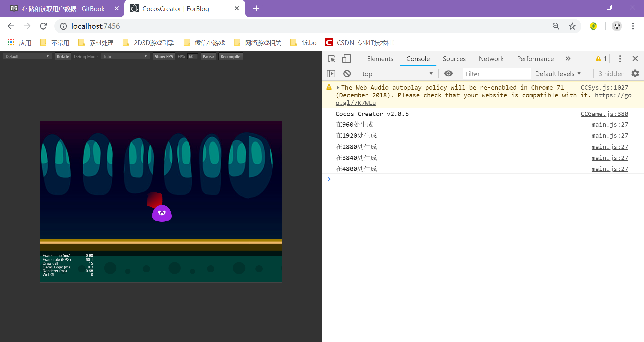Close the CocosCreator ForBlog tab
The width and height of the screenshot is (644, 342).
tap(237, 9)
